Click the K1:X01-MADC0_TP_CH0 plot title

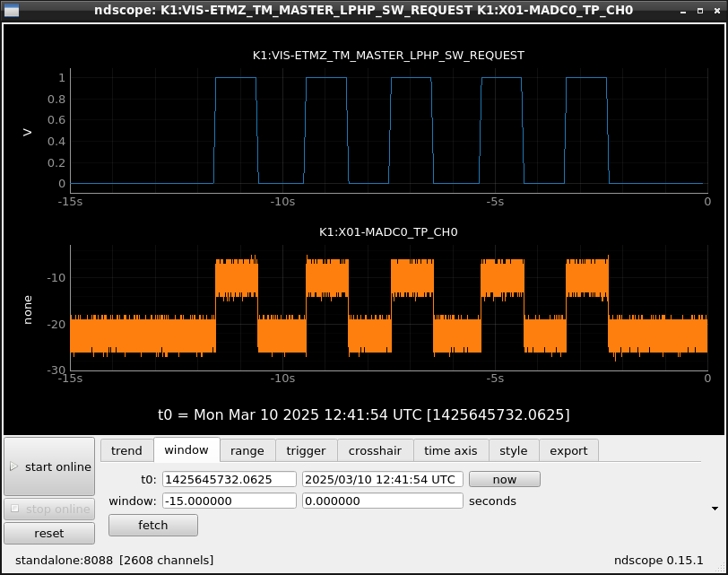pos(388,231)
